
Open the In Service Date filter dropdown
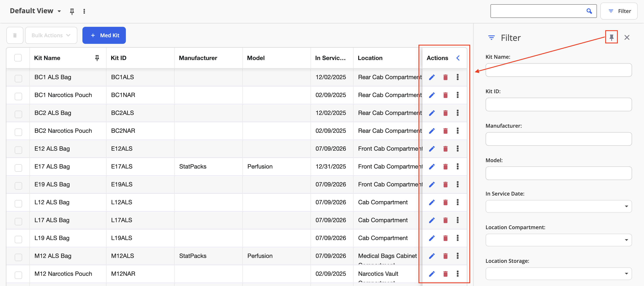click(559, 206)
